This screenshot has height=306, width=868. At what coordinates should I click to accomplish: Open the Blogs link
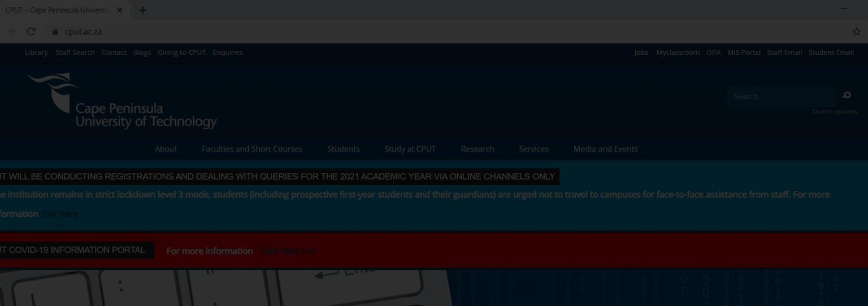[142, 53]
